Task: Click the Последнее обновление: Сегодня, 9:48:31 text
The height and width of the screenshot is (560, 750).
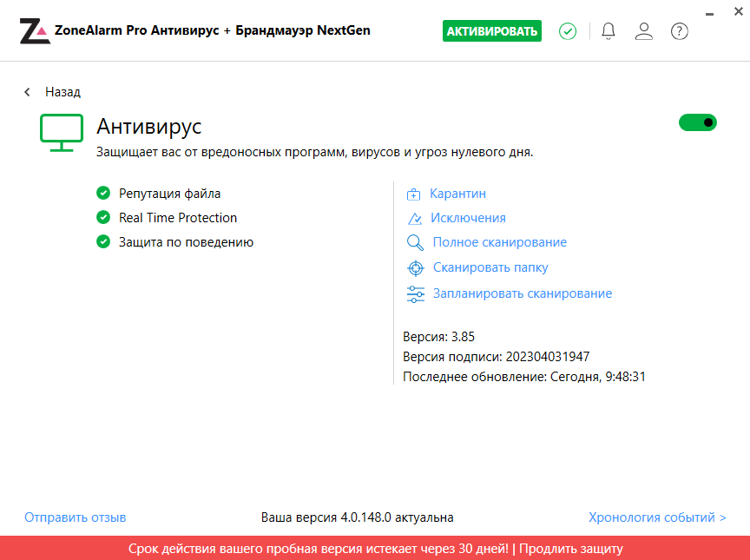Action: [x=524, y=377]
